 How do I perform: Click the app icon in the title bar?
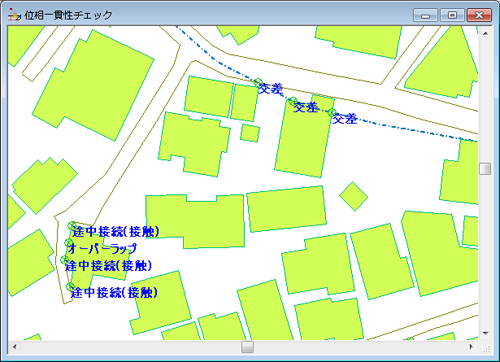click(x=14, y=15)
